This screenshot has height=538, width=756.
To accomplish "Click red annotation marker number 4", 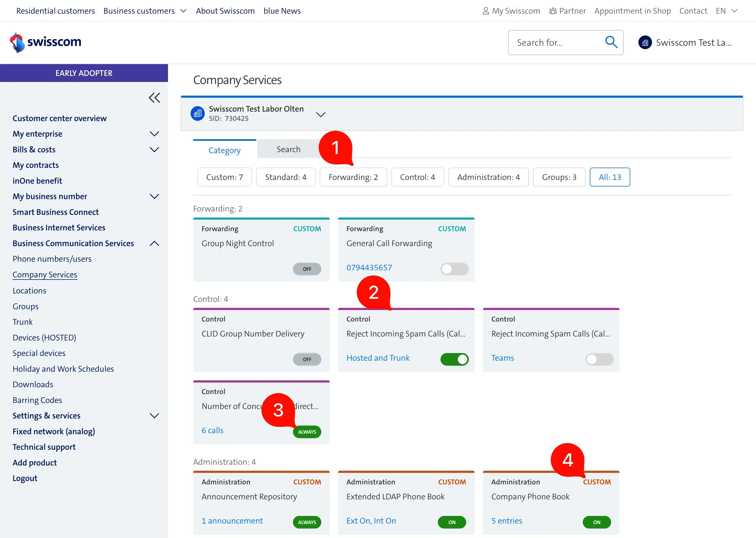I will coord(567,460).
